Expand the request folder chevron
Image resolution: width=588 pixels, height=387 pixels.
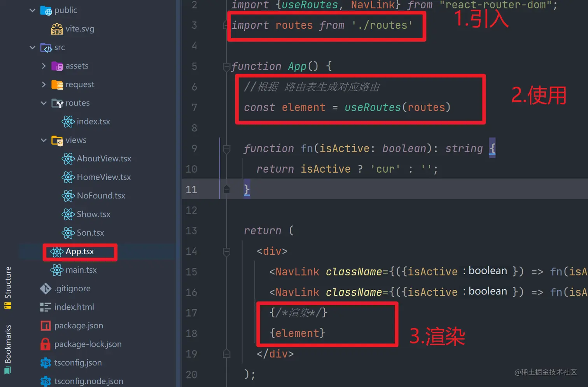pos(44,84)
